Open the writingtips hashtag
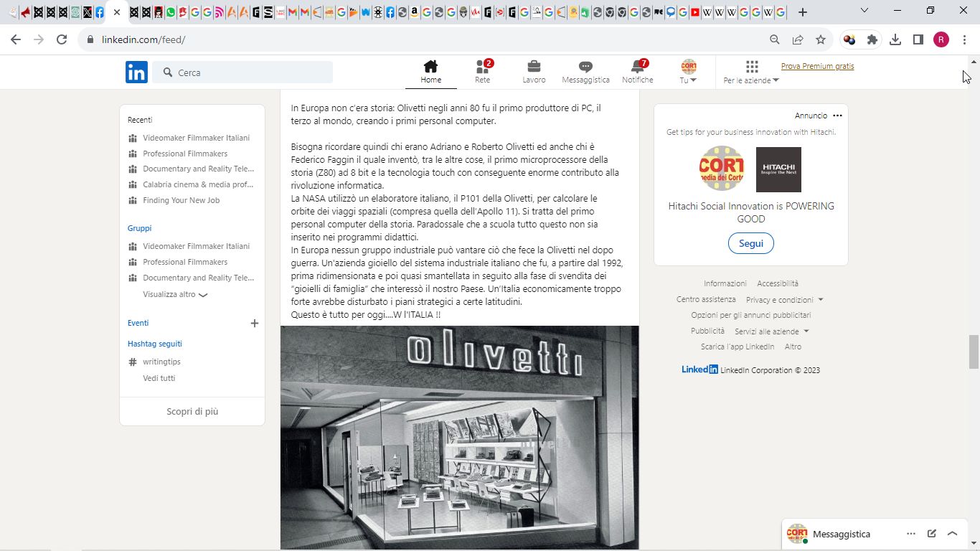Image resolution: width=980 pixels, height=551 pixels. coord(161,362)
